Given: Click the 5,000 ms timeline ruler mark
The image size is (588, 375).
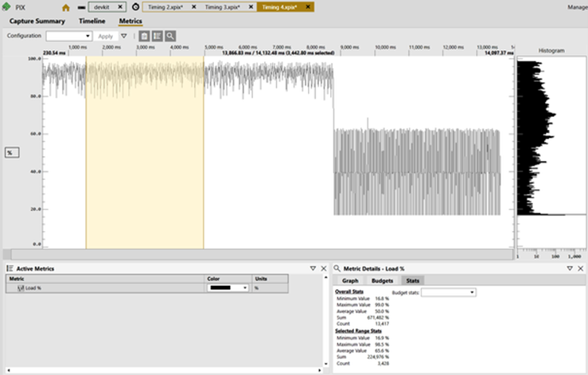Looking at the screenshot, I should tap(213, 47).
